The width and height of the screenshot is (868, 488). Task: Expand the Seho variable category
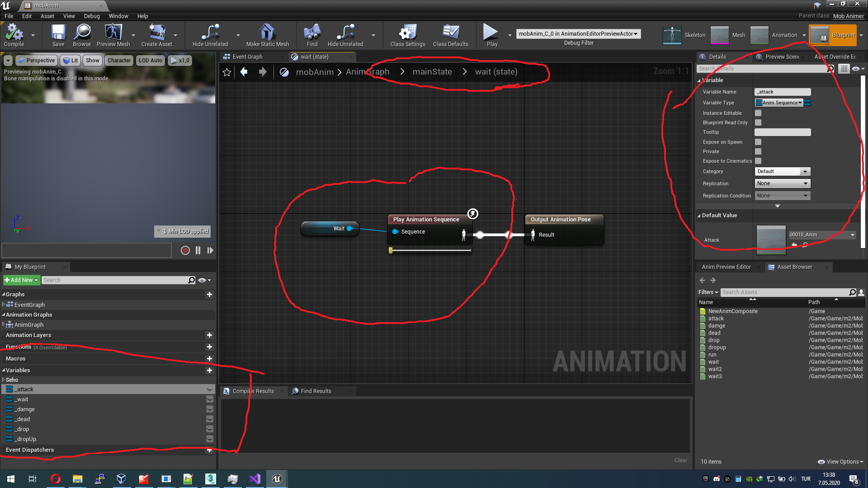point(4,380)
